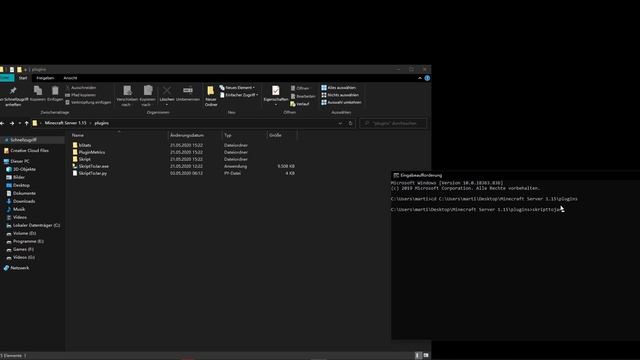The image size is (640, 360).
Task: Switch to the Ansicht ribbon tab
Action: [70, 78]
